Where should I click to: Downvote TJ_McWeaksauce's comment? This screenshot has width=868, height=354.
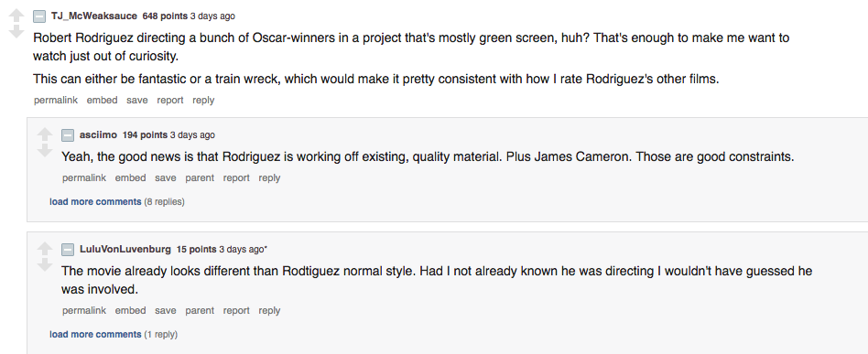pyautogui.click(x=16, y=32)
